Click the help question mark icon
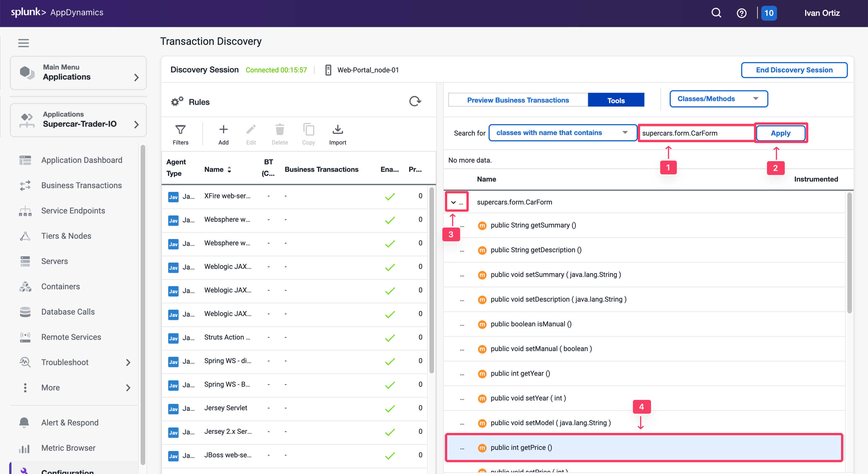Viewport: 868px width, 474px height. point(741,13)
